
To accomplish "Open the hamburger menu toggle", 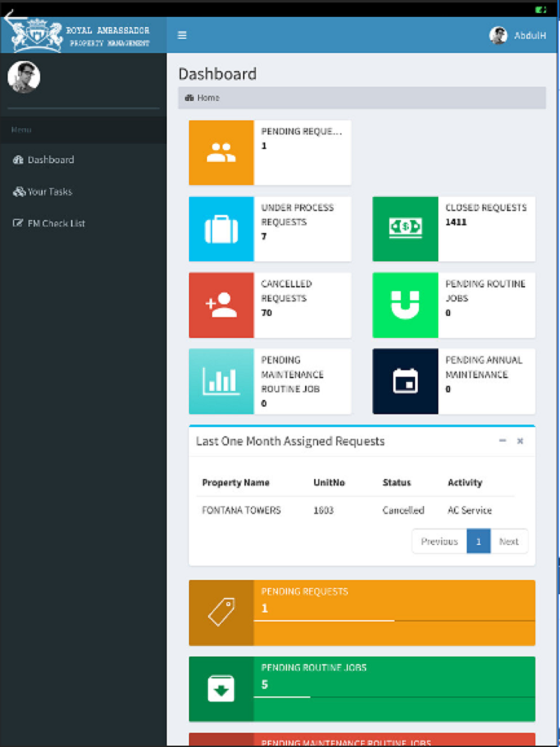I will [182, 35].
